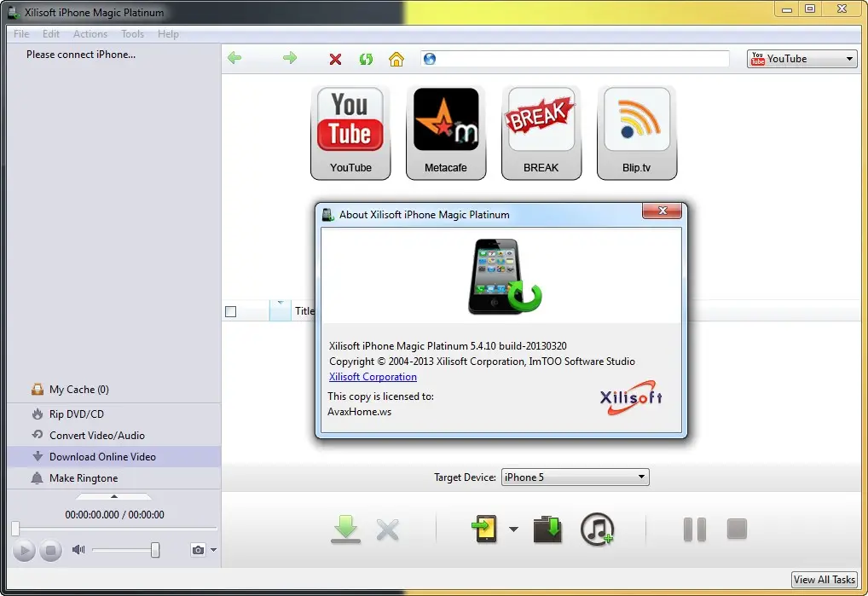Minimize the main application window
This screenshot has height=596, width=868.
(x=787, y=9)
